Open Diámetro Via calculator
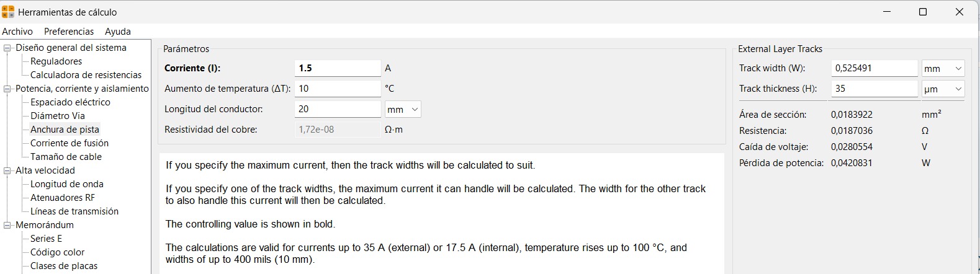Viewport: 980px width, 274px height. pyautogui.click(x=58, y=116)
